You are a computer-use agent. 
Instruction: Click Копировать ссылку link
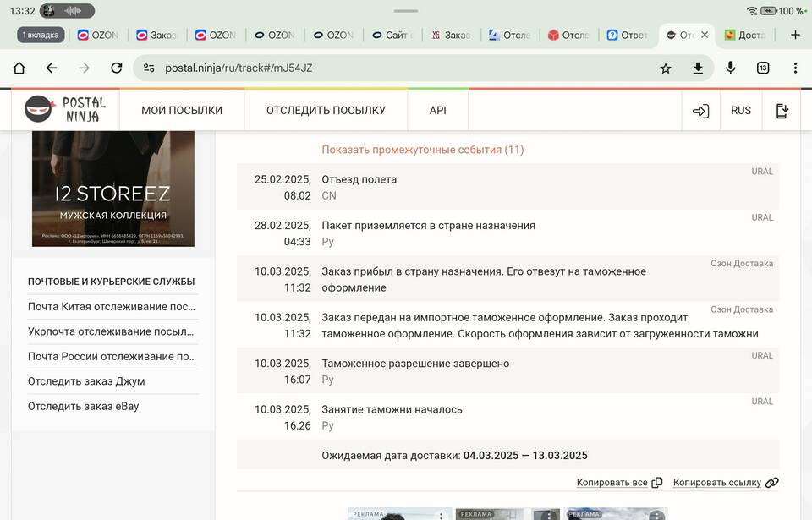tap(716, 482)
